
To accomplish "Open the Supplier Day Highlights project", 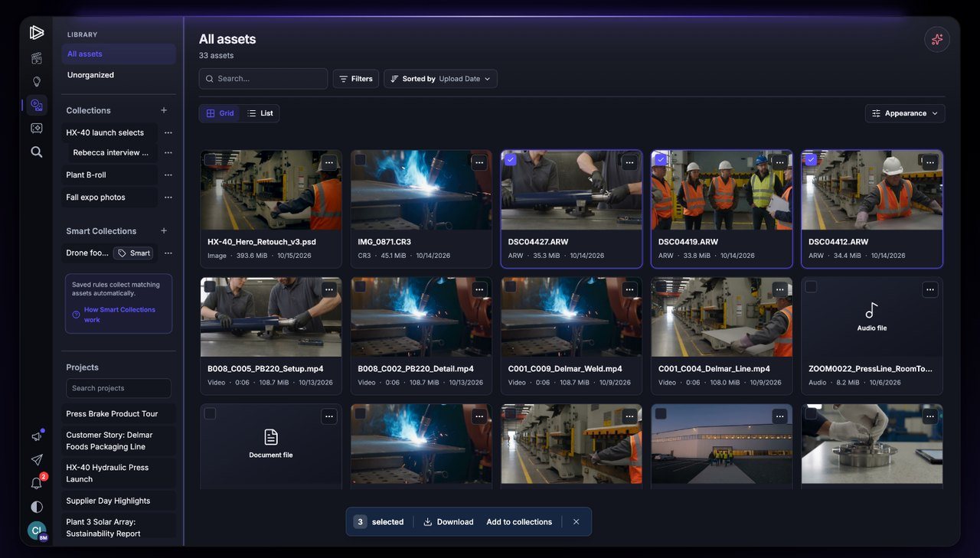I will (x=119, y=501).
